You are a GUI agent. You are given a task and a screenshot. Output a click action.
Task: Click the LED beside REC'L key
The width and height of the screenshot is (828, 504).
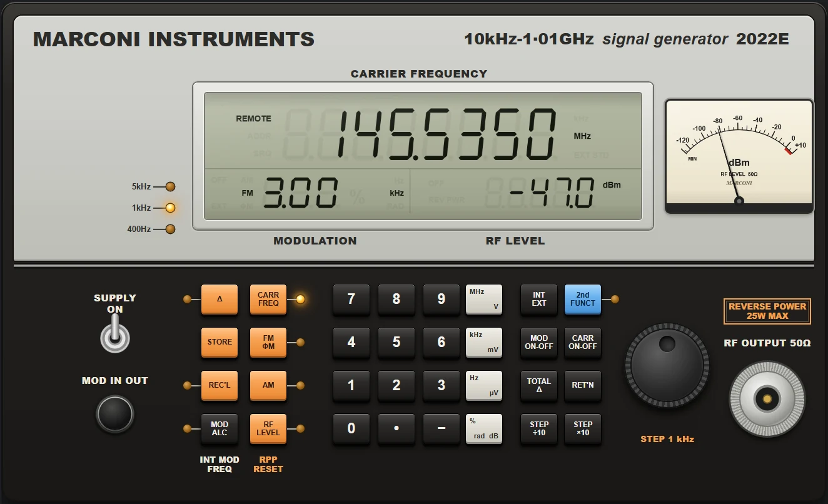tap(187, 385)
